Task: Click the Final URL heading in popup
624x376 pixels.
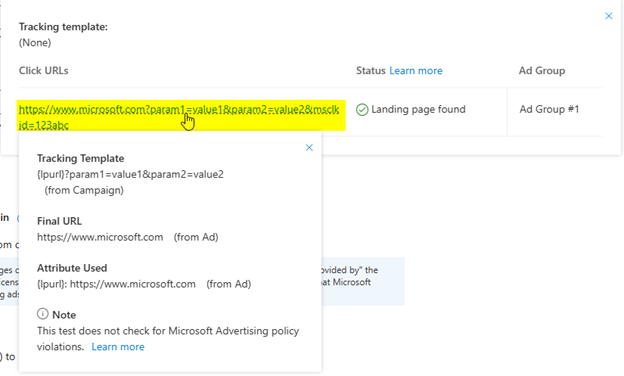Action: tap(59, 221)
